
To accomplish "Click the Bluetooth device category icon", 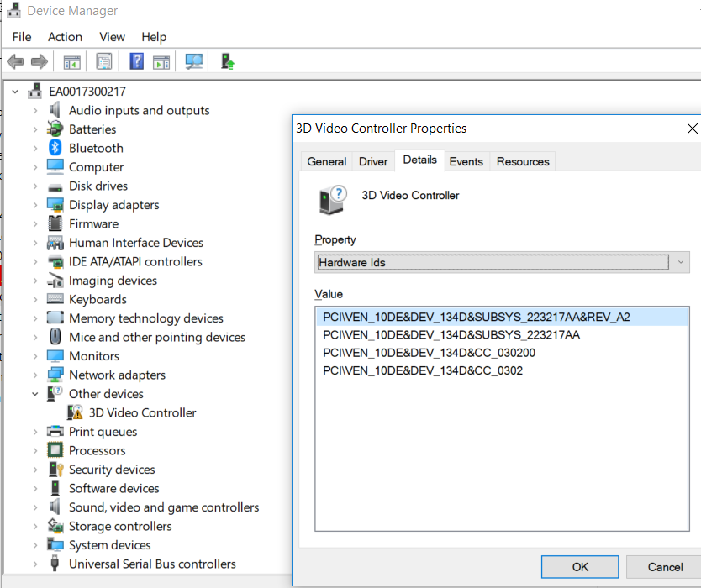I will [55, 148].
